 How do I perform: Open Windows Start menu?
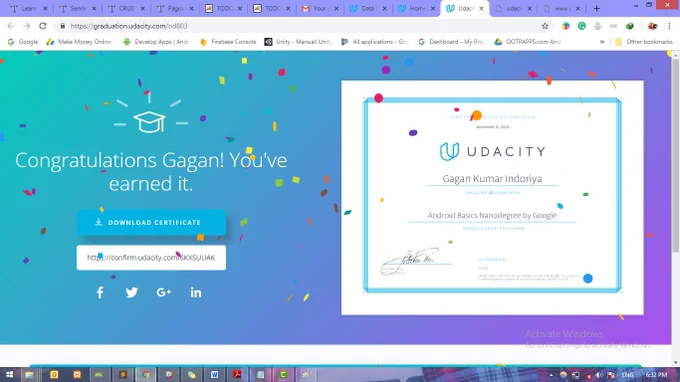tap(9, 375)
